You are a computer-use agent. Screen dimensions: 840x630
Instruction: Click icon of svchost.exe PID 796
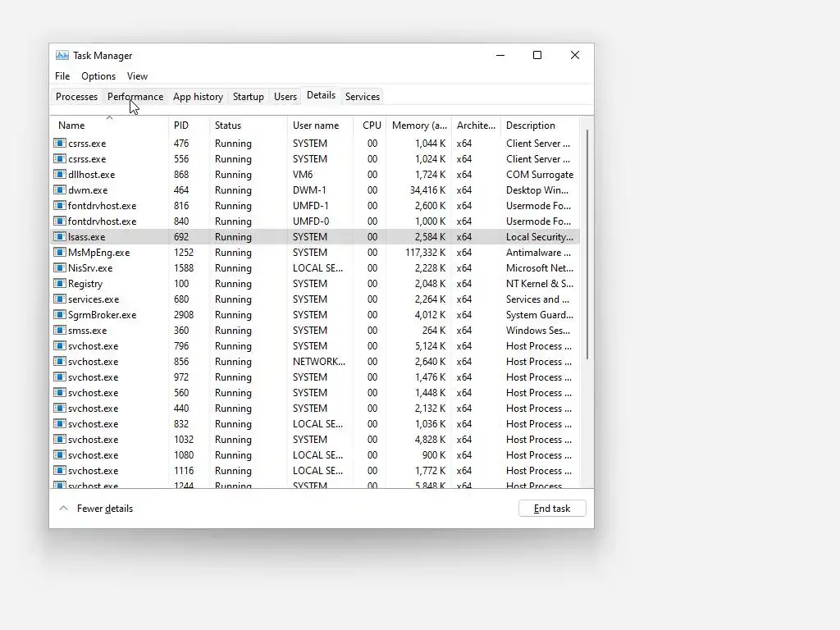point(59,345)
